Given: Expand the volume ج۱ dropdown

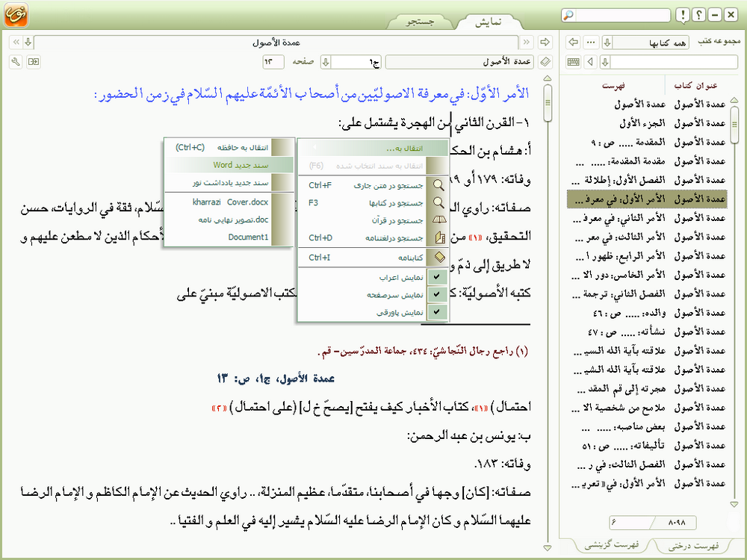Looking at the screenshot, I should pyautogui.click(x=326, y=61).
